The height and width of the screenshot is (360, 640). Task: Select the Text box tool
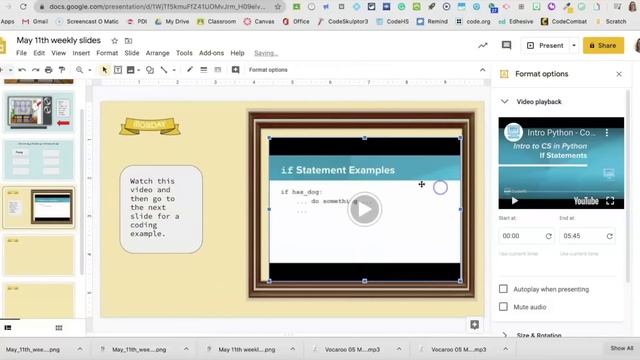click(x=118, y=70)
